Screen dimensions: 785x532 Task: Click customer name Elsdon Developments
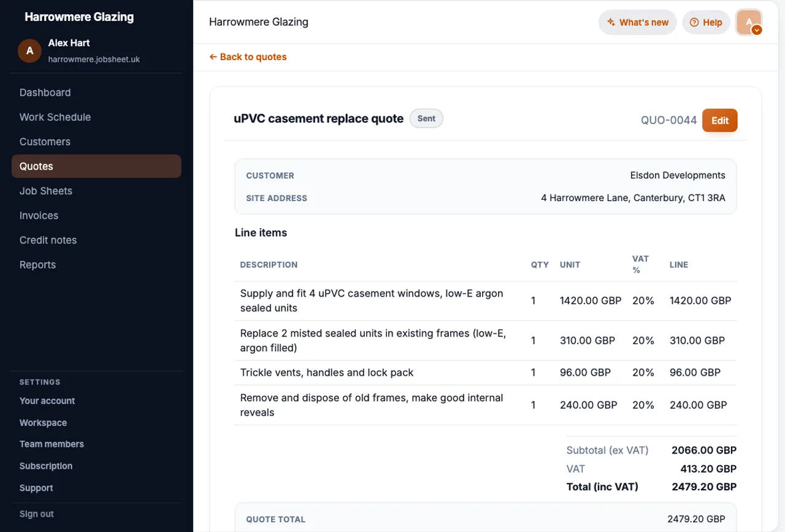tap(678, 175)
